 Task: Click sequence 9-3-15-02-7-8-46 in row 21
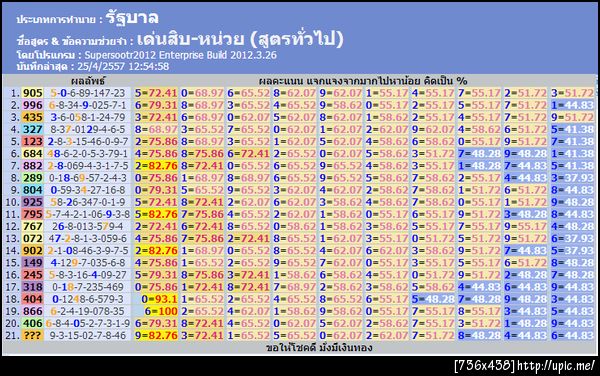(x=88, y=336)
